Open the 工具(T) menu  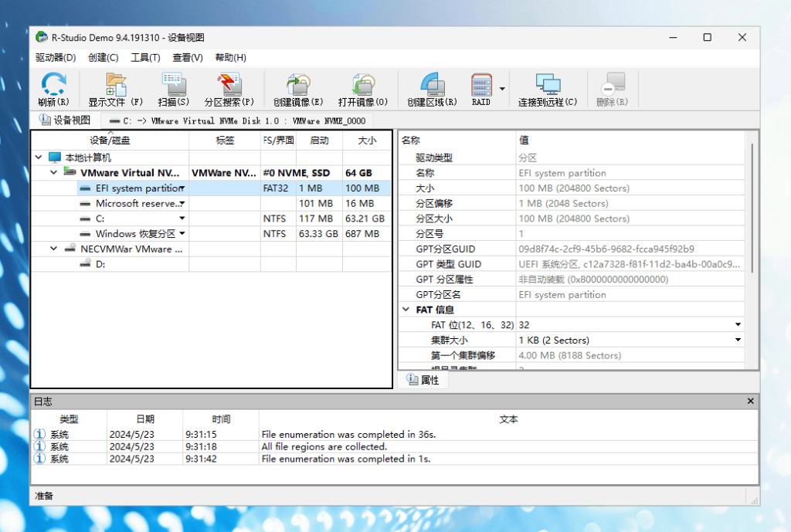tap(145, 58)
